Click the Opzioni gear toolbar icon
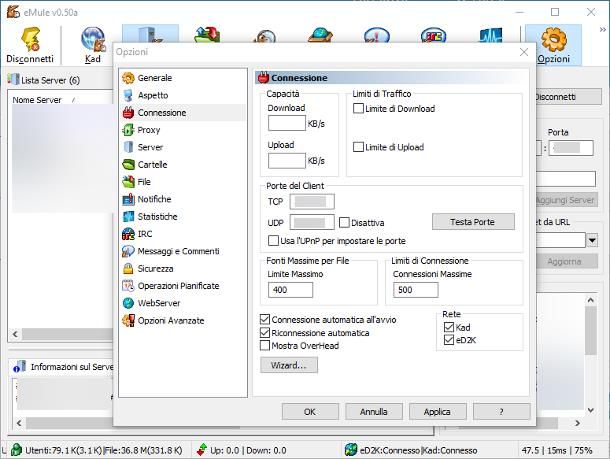 (554, 39)
